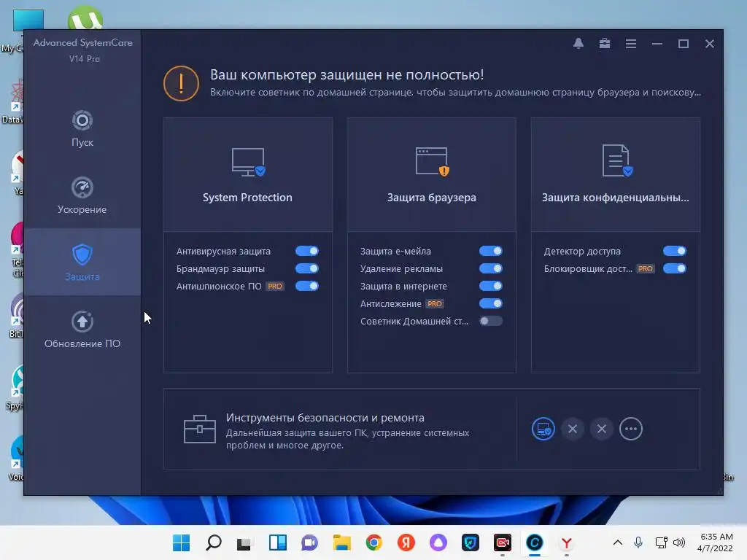Open Инструменты безопасности и ремонта heading
The width and height of the screenshot is (747, 560).
[325, 418]
